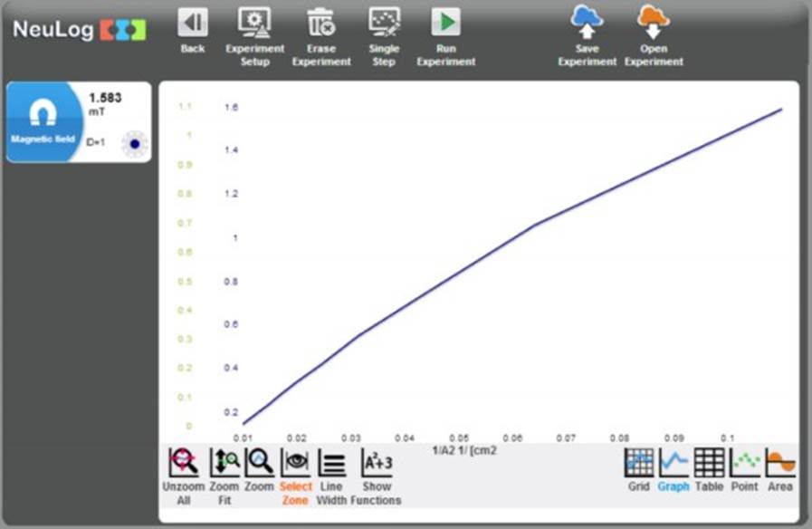812x529 pixels.
Task: Start the experiment with Run Experiment
Action: 445,23
